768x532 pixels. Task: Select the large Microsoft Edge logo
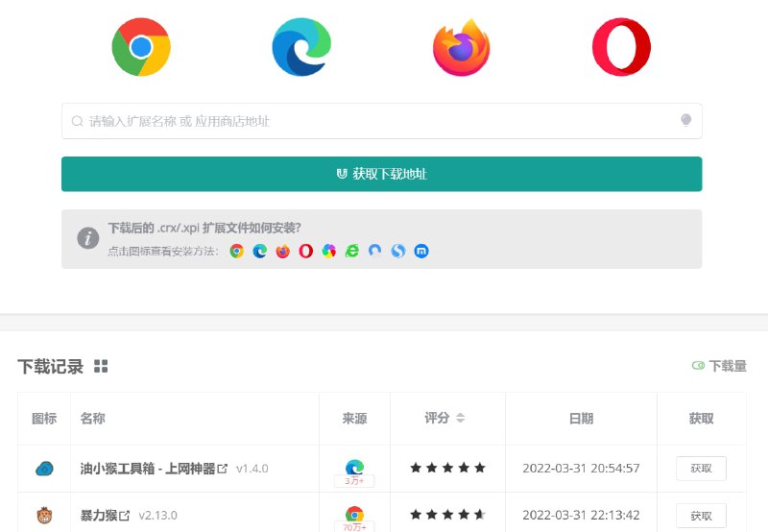click(x=301, y=47)
